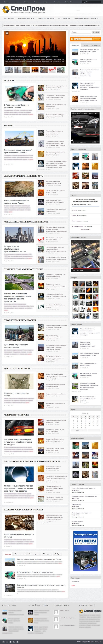Click the Facebook icon in the footer
The width and height of the screenshot is (103, 644).
click(x=7, y=642)
